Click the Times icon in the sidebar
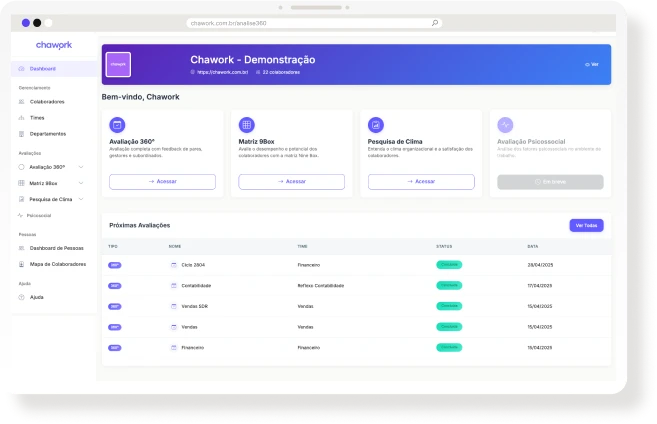 (x=21, y=118)
